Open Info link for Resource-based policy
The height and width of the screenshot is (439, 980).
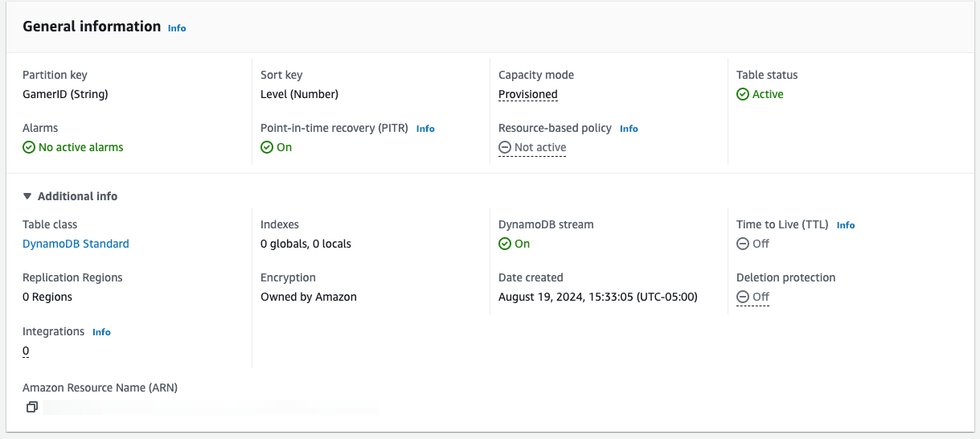pos(629,129)
